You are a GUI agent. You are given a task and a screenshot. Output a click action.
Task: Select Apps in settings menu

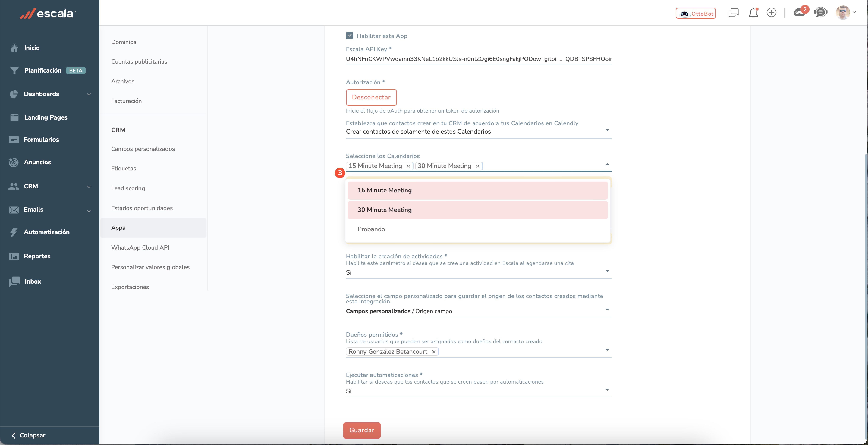coord(153,228)
